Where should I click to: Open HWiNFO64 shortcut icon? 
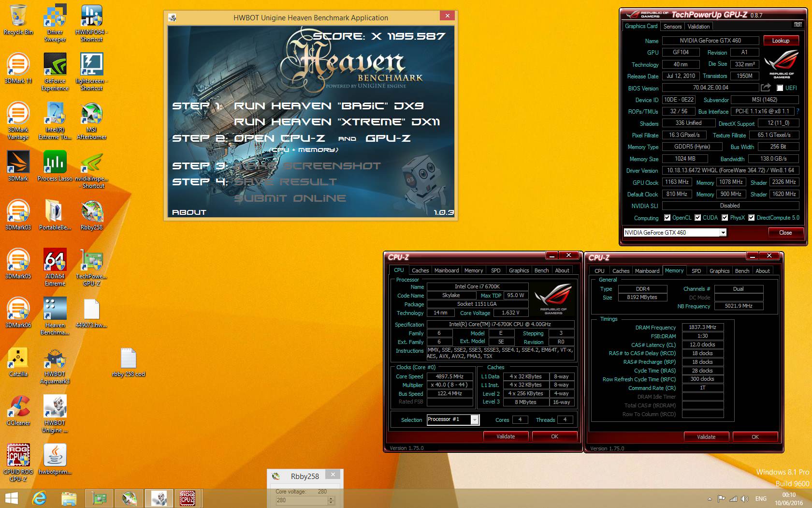(x=91, y=23)
